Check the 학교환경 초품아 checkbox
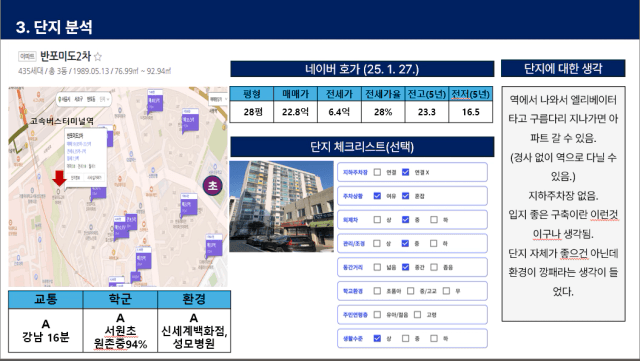Screen dimensions: 640x361 [377, 291]
